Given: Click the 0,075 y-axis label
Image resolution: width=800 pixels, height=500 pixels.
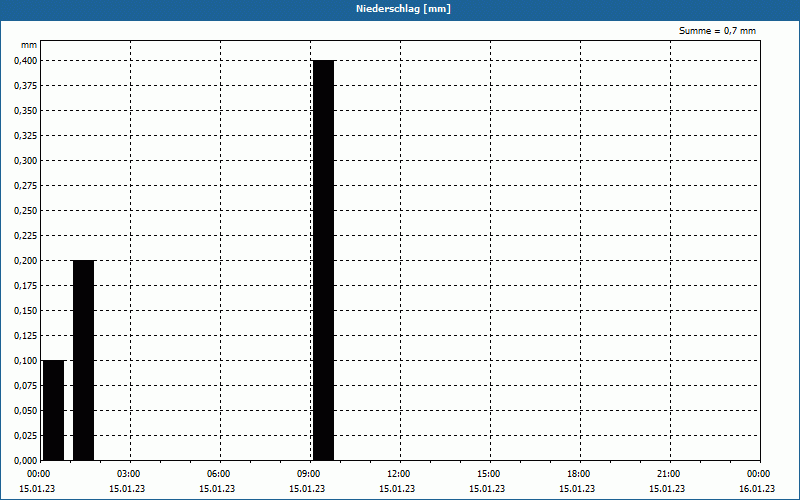Looking at the screenshot, I should (x=26, y=386).
